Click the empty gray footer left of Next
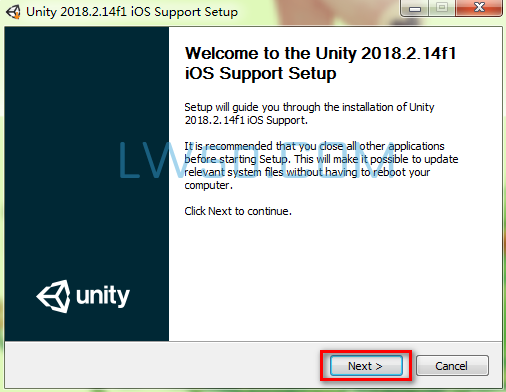Image resolution: width=506 pixels, height=392 pixels. tap(160, 366)
